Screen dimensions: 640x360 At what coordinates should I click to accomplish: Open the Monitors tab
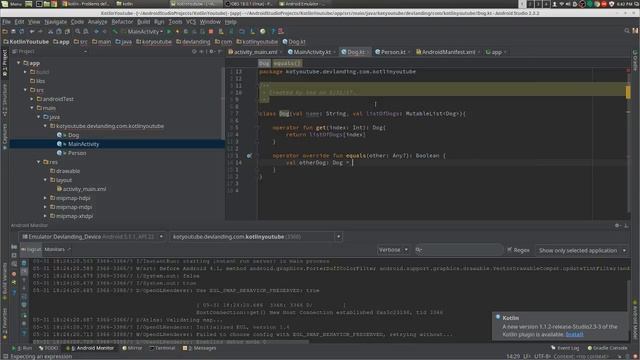tap(55, 249)
